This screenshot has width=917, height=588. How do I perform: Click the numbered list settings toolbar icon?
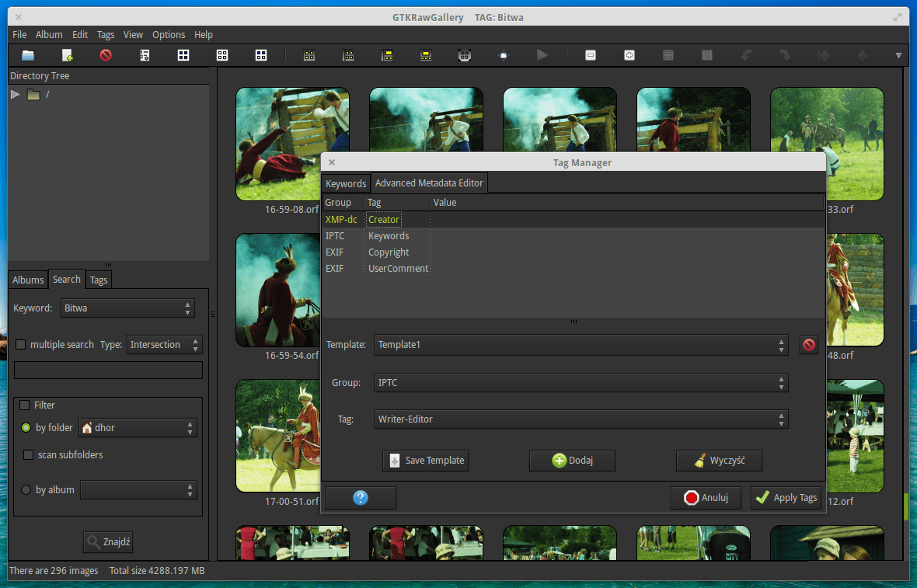click(x=145, y=55)
